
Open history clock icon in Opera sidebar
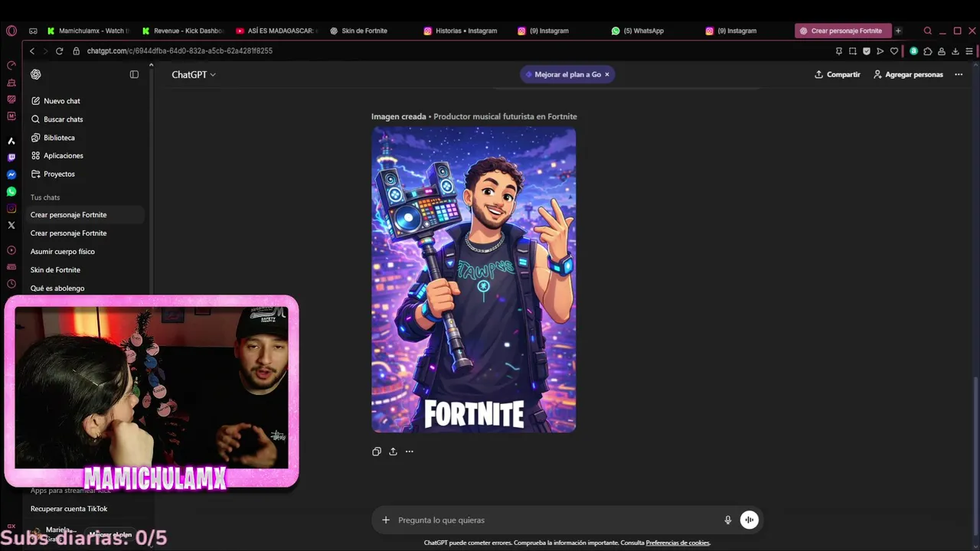pyautogui.click(x=11, y=284)
